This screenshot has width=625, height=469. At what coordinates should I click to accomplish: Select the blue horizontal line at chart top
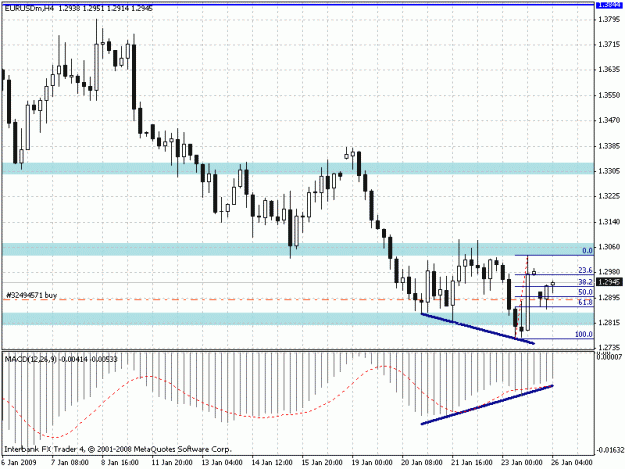tap(298, 4)
